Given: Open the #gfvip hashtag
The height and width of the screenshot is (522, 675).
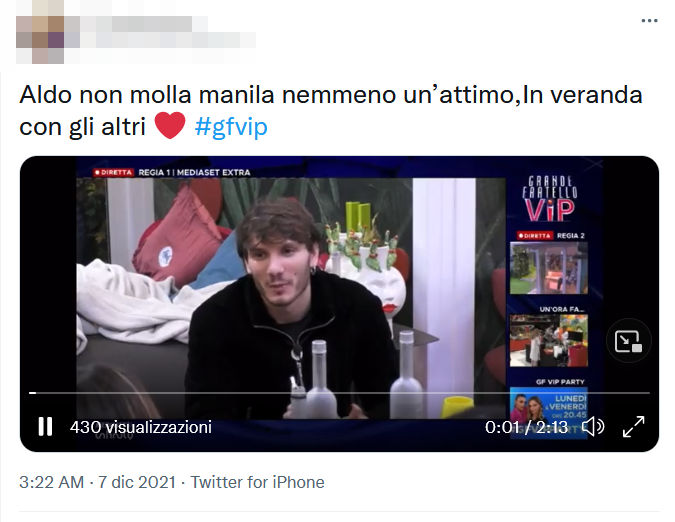Looking at the screenshot, I should [231, 127].
